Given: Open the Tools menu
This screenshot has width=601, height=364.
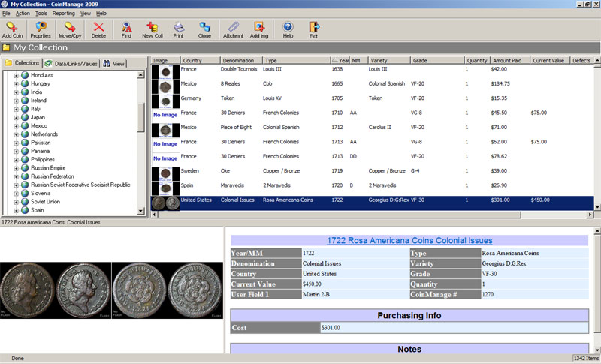Looking at the screenshot, I should (41, 14).
